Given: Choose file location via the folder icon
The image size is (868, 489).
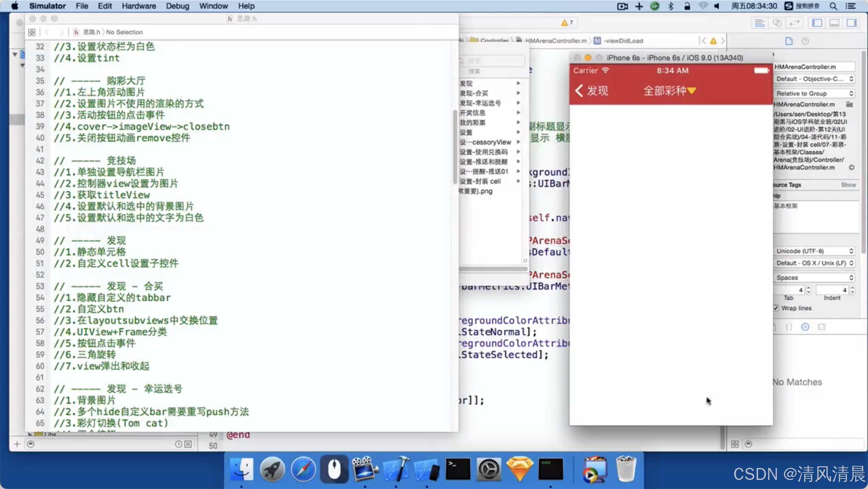Looking at the screenshot, I should [x=850, y=105].
